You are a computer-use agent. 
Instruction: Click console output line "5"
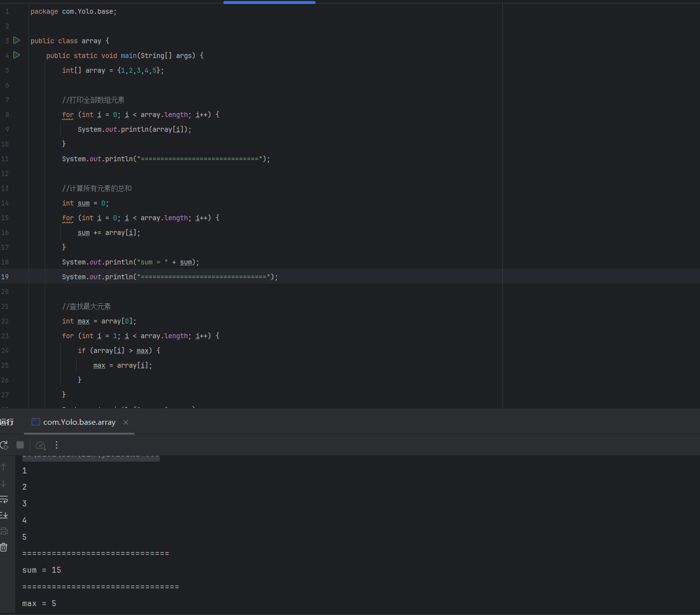[25, 537]
